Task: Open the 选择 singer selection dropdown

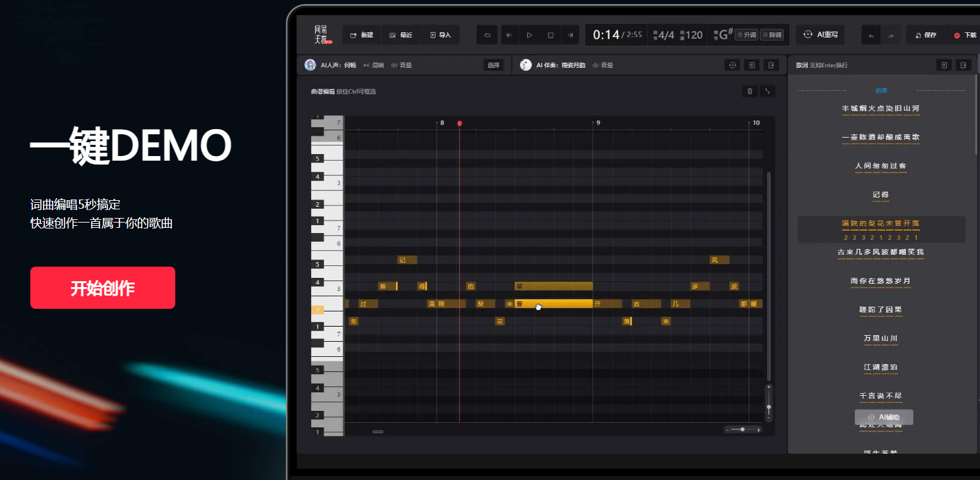Action: click(x=493, y=65)
